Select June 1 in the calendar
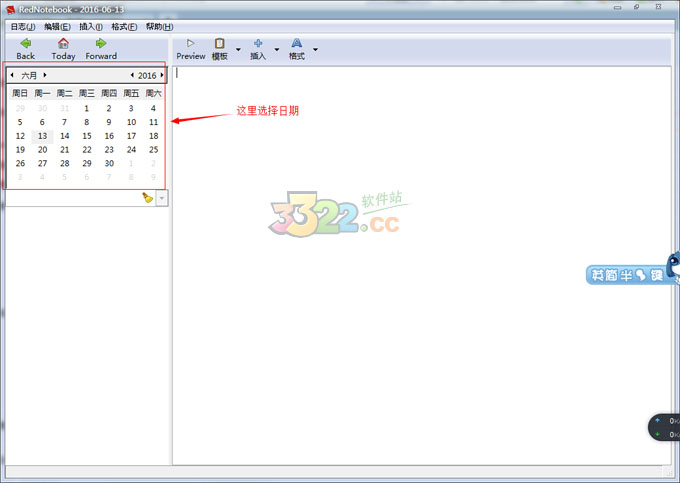The height and width of the screenshot is (483, 680). (x=87, y=108)
